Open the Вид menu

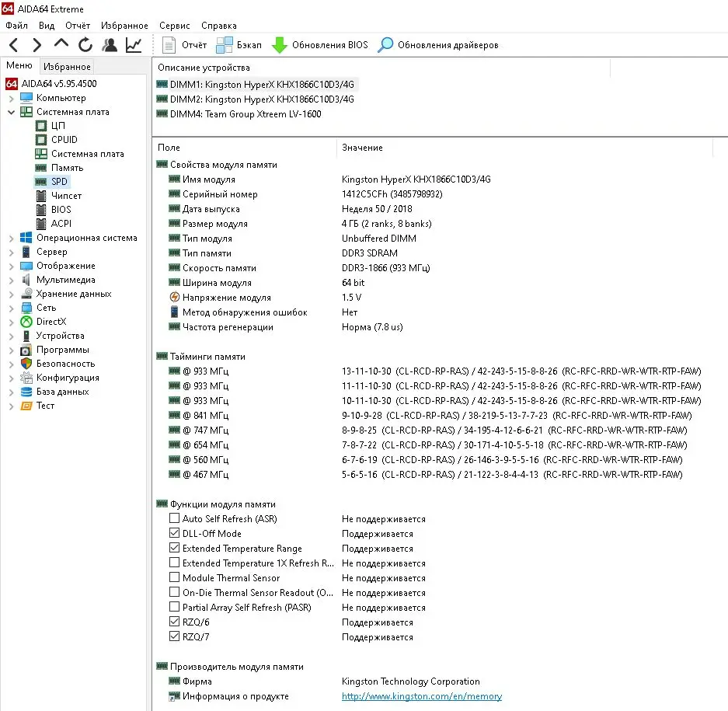pos(47,26)
